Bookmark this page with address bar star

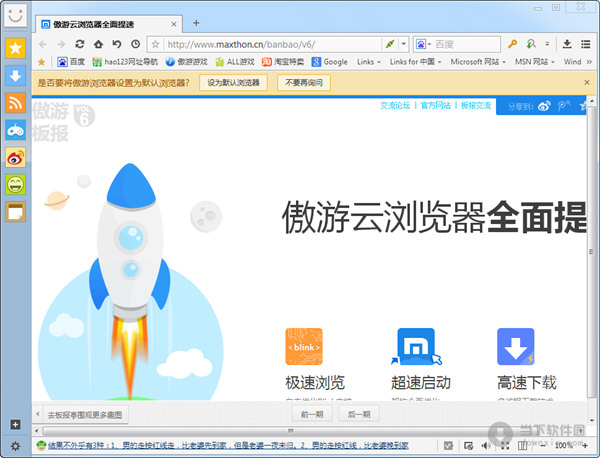(x=155, y=44)
